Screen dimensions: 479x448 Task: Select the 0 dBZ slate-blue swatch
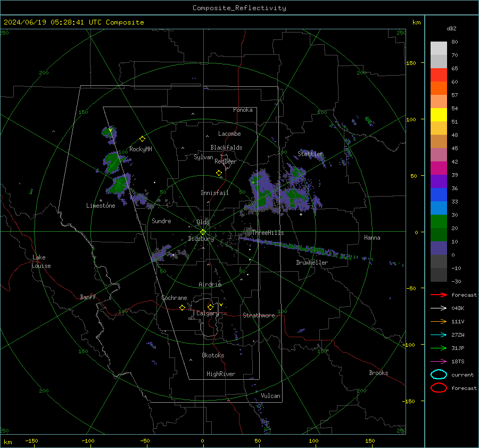pyautogui.click(x=439, y=248)
